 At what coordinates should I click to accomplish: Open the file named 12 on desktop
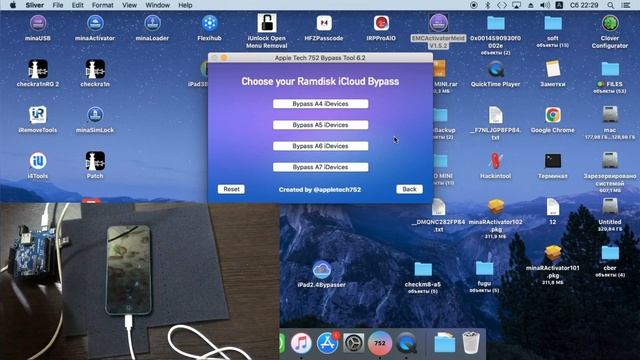[553, 207]
